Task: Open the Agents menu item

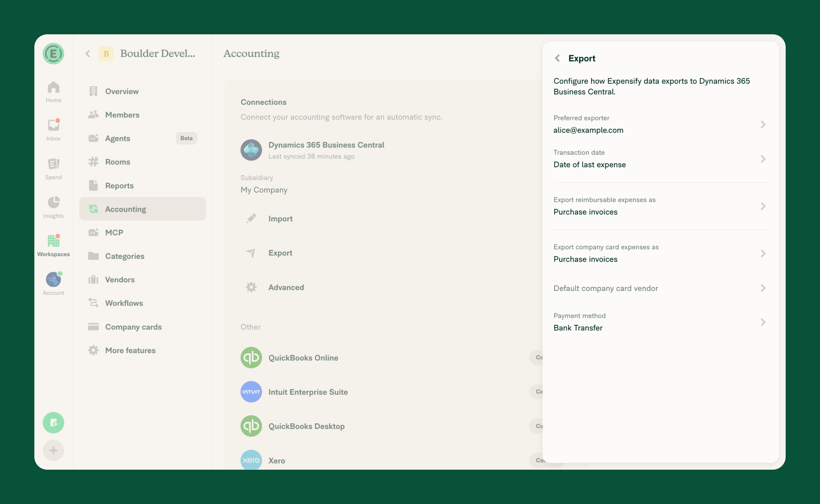Action: (142, 138)
